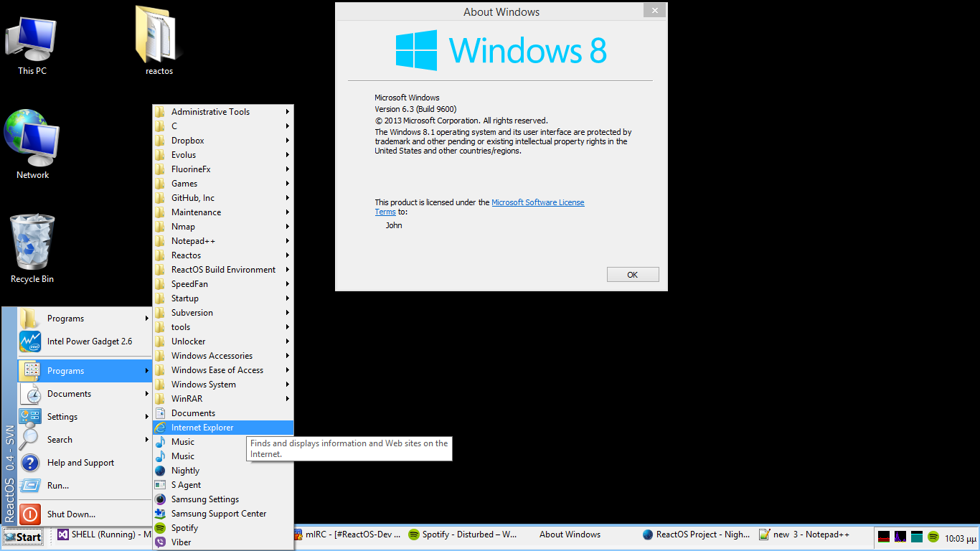This screenshot has height=551, width=980.
Task: Open the Unlocker folder entry
Action: tap(223, 342)
